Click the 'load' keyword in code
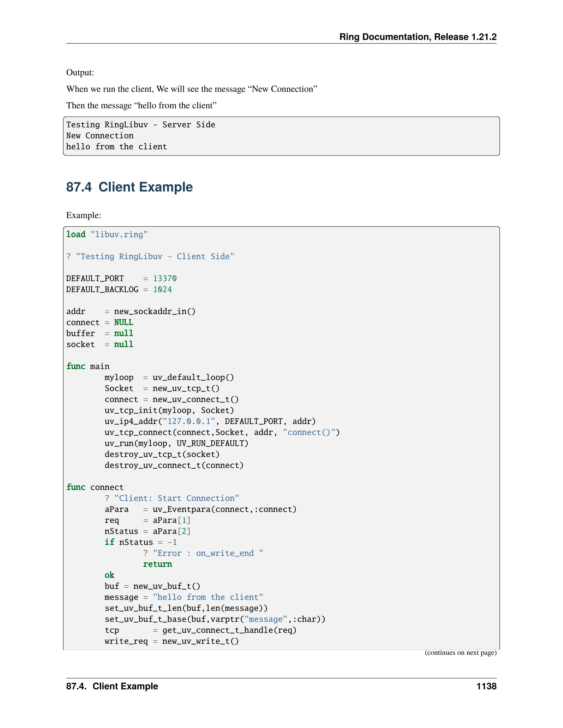Screen dimensions: 563x728 tap(76, 234)
